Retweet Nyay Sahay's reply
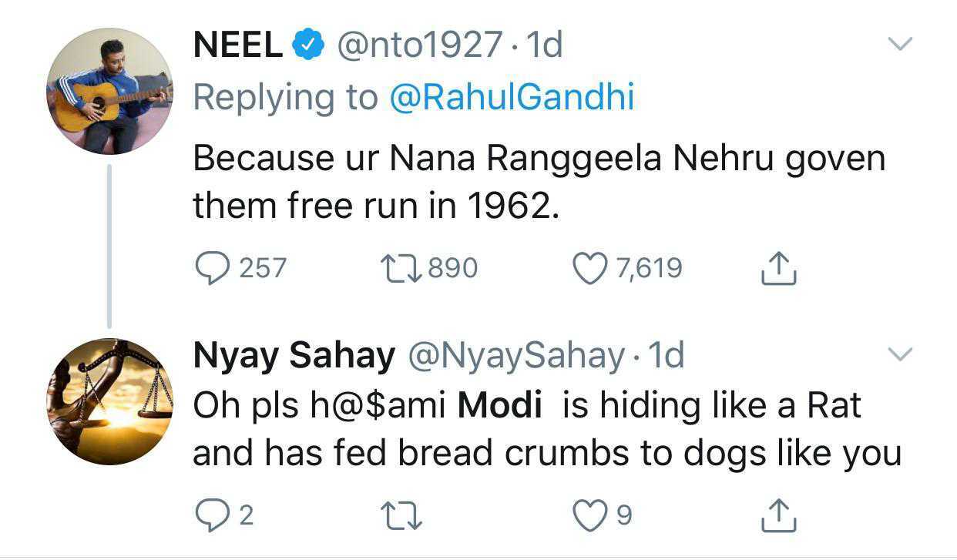The image size is (957, 560). [400, 515]
